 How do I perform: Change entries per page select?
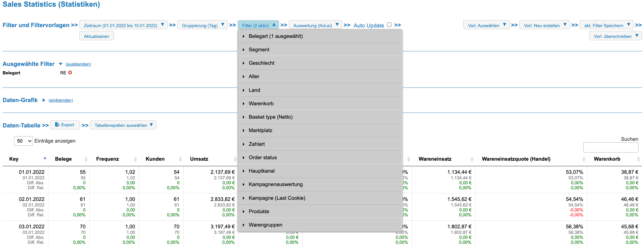pyautogui.click(x=23, y=141)
